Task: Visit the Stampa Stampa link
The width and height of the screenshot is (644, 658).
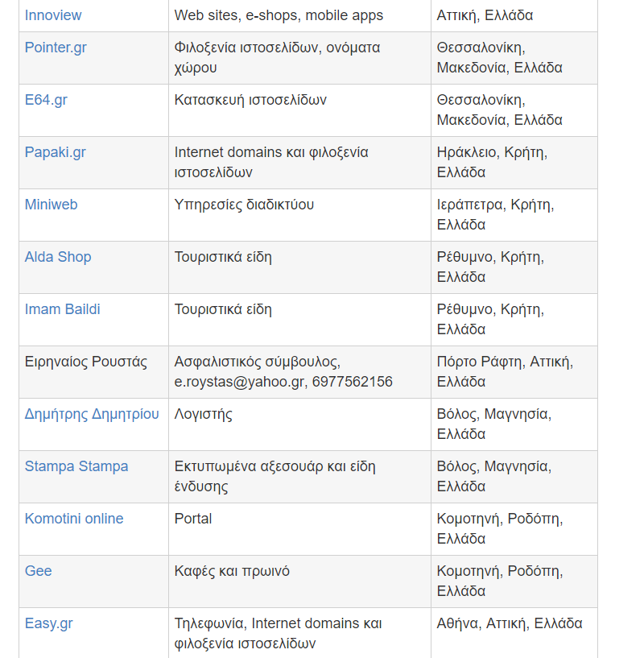Action: coord(76,466)
